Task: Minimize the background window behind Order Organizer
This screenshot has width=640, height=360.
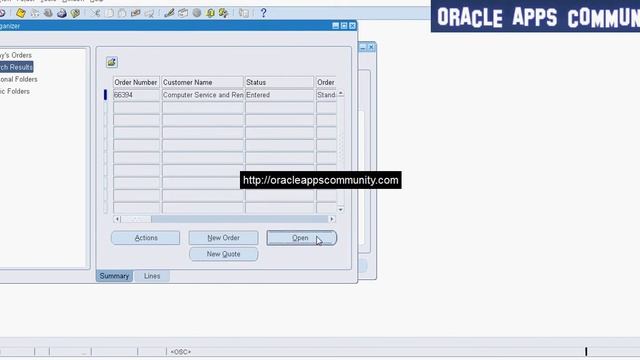Action: (x=362, y=47)
